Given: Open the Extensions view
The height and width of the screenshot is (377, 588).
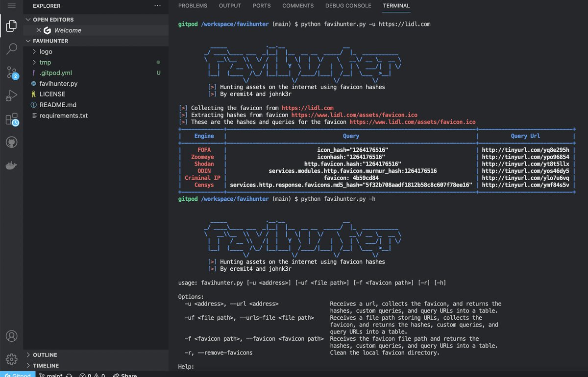Looking at the screenshot, I should [11, 119].
